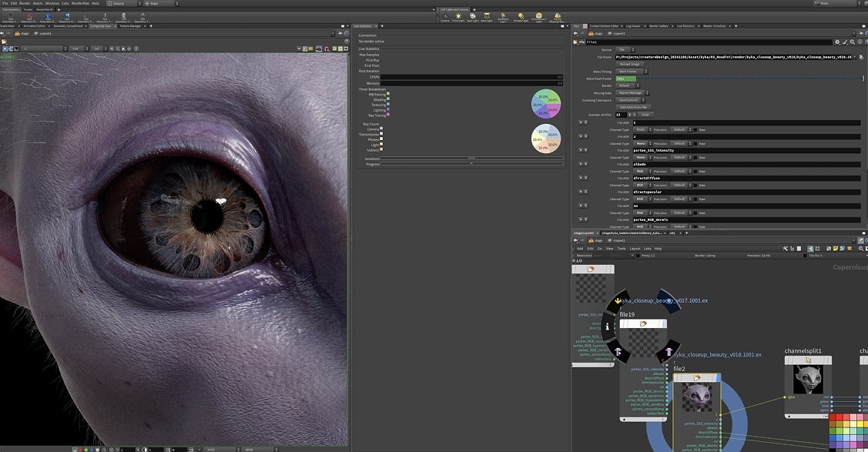Open the Windows menu

[x=52, y=3]
